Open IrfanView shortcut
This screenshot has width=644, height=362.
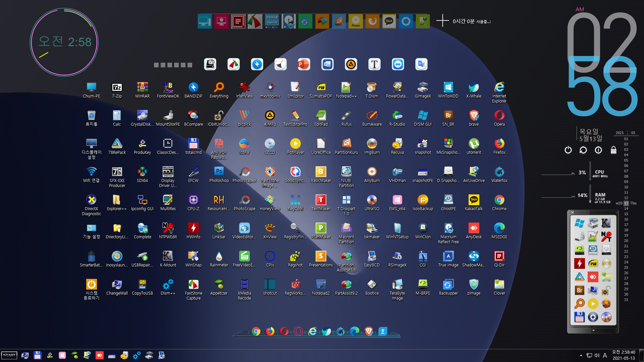click(244, 90)
